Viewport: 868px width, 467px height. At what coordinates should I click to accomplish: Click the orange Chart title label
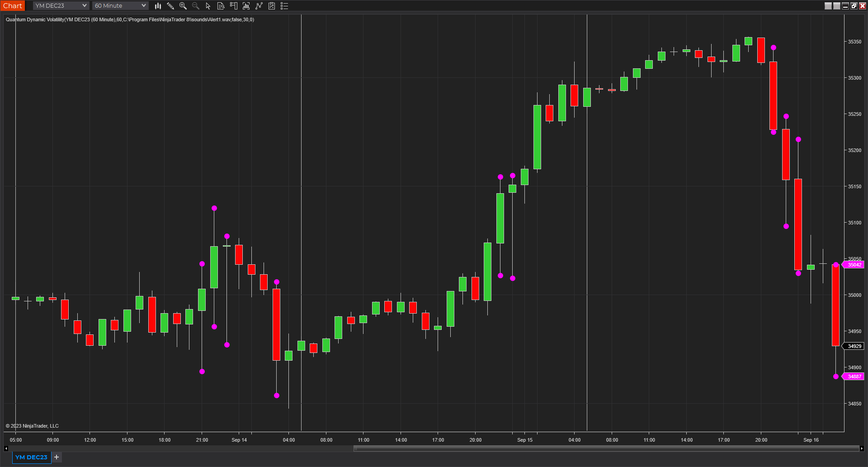coord(13,6)
